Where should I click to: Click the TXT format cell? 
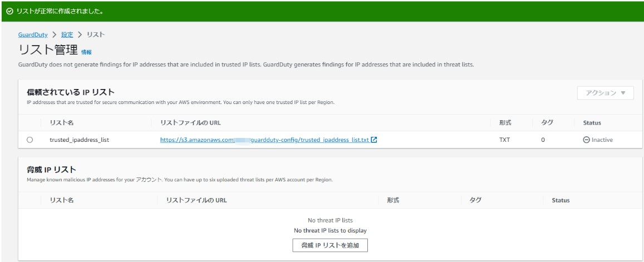pos(504,140)
